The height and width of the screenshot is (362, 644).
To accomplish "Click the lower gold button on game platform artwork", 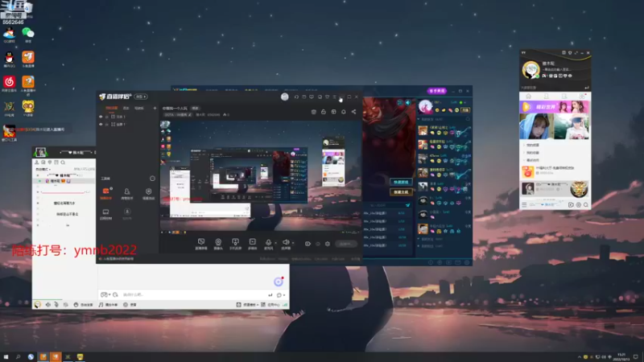I will 401,191.
